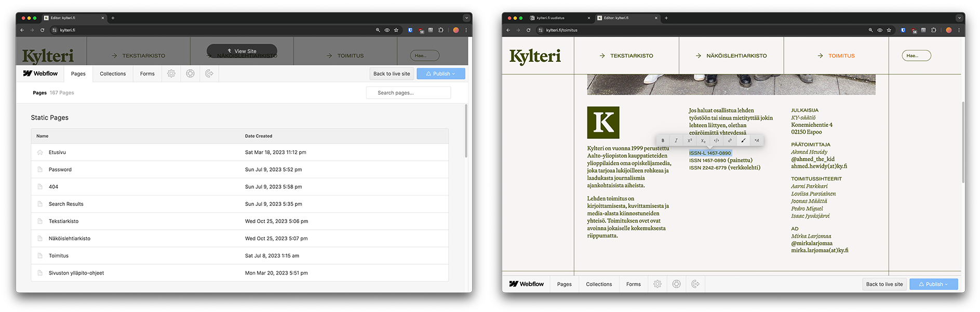Open Forms tab in right window bottom bar

pyautogui.click(x=634, y=284)
